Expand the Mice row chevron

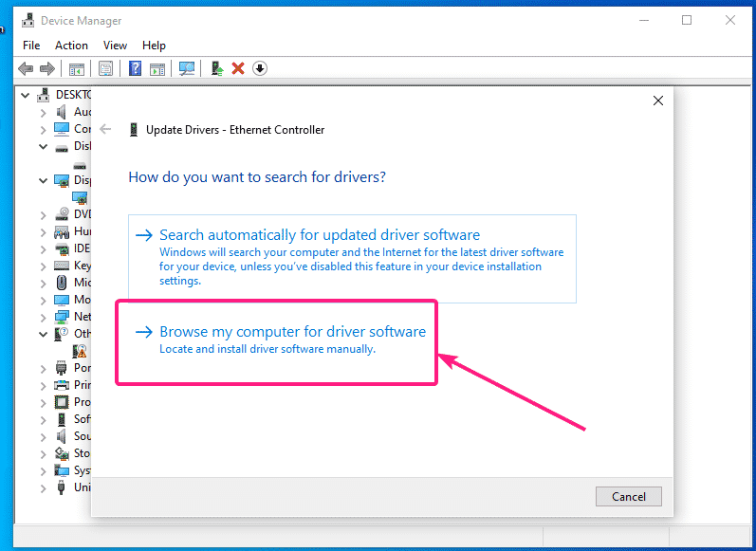click(x=43, y=283)
